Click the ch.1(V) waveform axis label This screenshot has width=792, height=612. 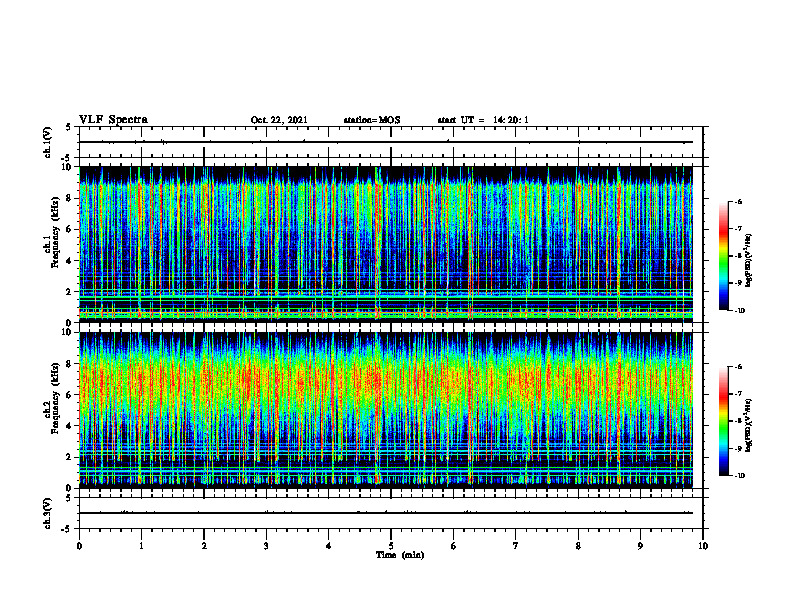(47, 142)
